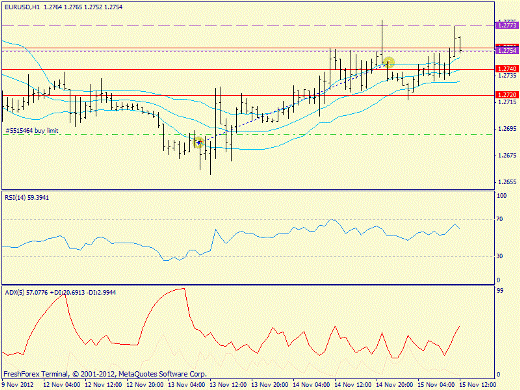
Task: Click the ADX 99 scale label
Action: [500, 291]
